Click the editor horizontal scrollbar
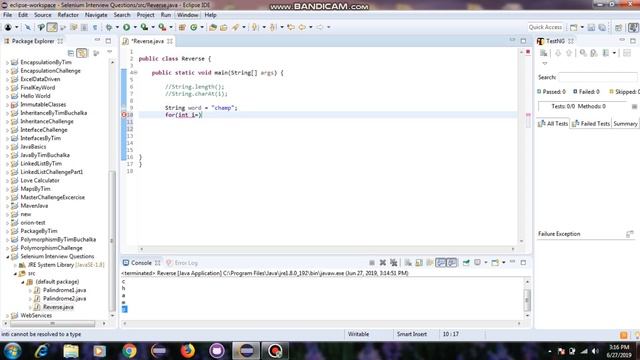The width and height of the screenshot is (640, 360). (327, 249)
